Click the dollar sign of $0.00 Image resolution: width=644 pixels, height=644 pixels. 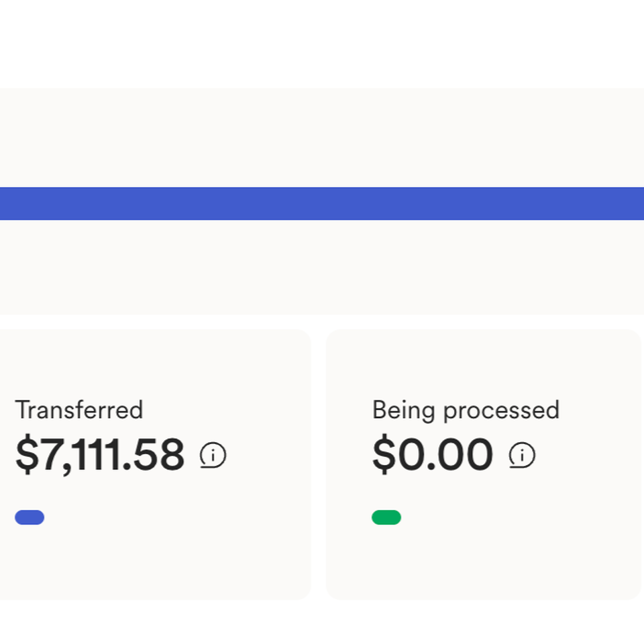click(x=384, y=454)
